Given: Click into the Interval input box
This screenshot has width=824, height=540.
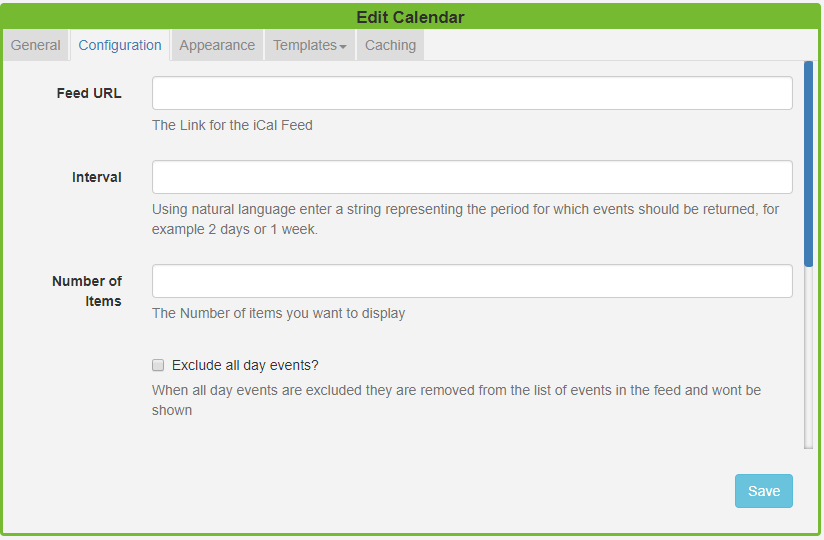Looking at the screenshot, I should 472,177.
